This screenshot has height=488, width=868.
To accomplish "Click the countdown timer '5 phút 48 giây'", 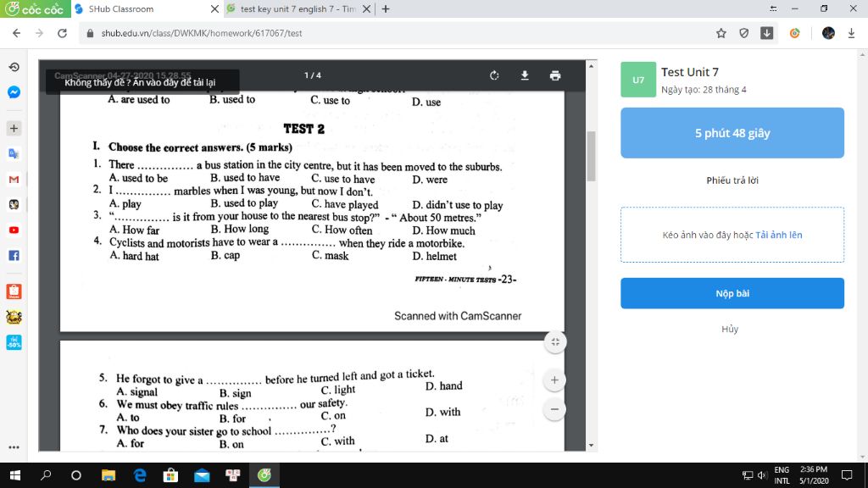I will click(x=732, y=133).
